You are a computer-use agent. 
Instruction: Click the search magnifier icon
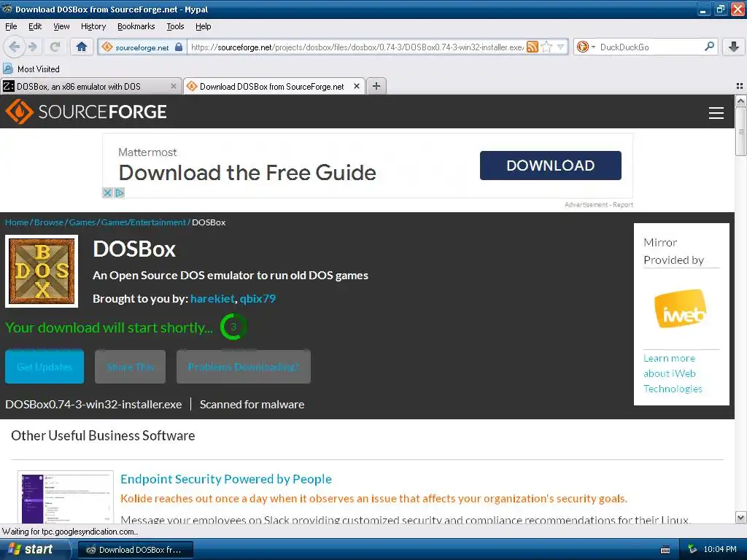tap(709, 47)
